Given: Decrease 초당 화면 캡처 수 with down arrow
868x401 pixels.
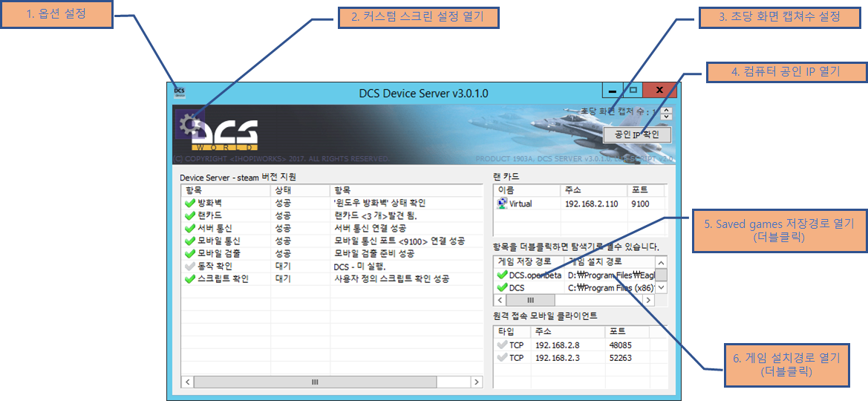Looking at the screenshot, I should pyautogui.click(x=667, y=117).
